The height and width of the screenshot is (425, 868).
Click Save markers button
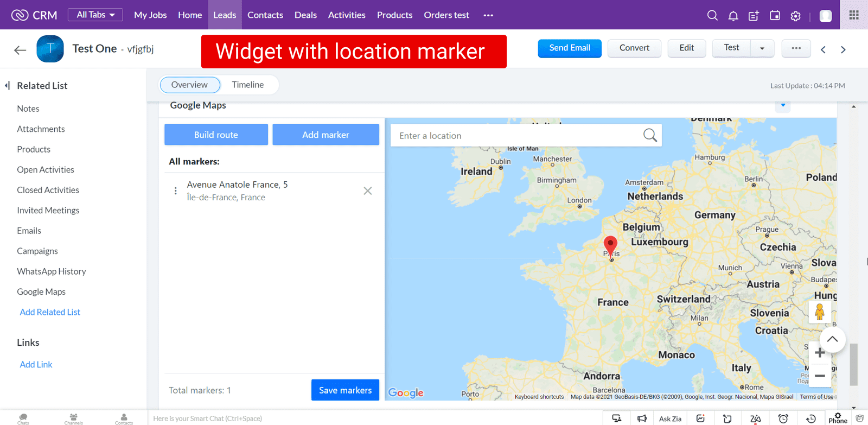tap(345, 390)
